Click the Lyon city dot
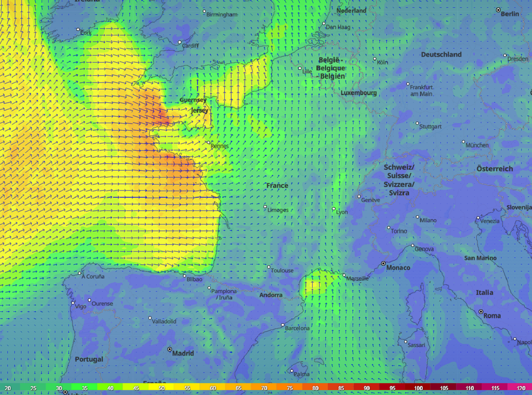 click(x=334, y=209)
